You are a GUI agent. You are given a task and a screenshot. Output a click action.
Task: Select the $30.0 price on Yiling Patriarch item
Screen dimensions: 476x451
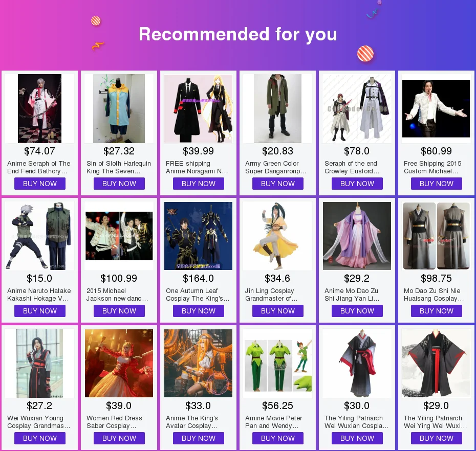tap(357, 406)
